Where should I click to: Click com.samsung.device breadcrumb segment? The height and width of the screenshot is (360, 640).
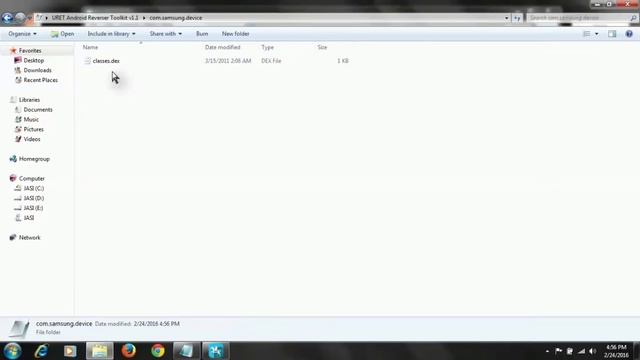coord(176,18)
